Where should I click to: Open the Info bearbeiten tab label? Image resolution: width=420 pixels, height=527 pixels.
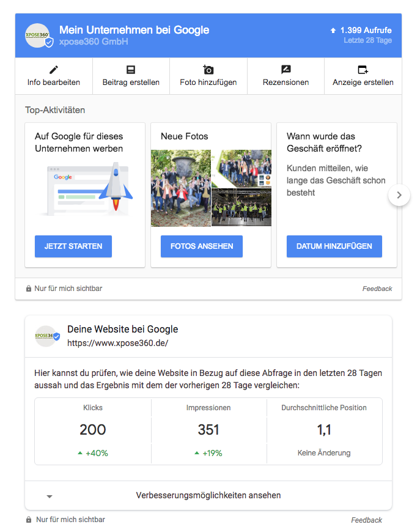pos(54,83)
